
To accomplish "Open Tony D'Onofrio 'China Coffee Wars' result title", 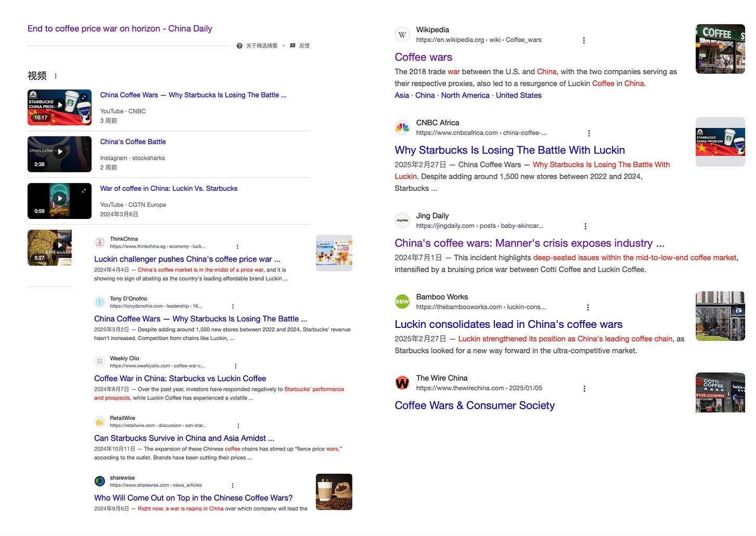I will pyautogui.click(x=200, y=319).
